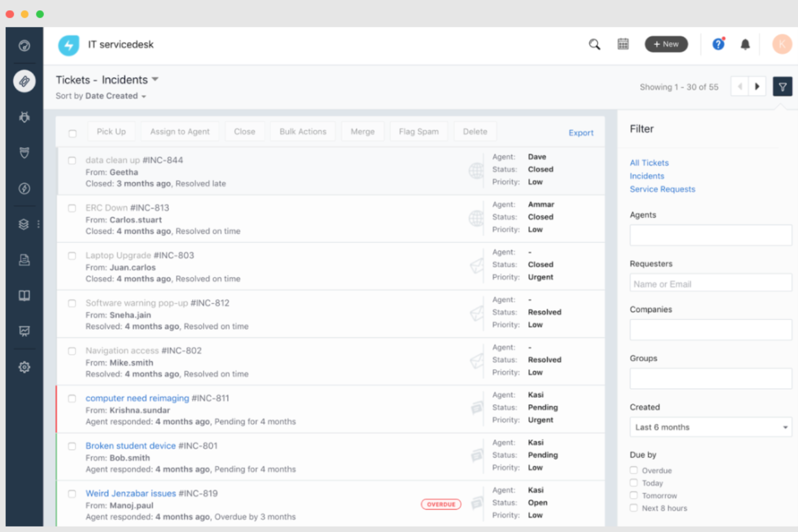Open search using the magnifier icon
798x532 pixels.
[x=594, y=44]
